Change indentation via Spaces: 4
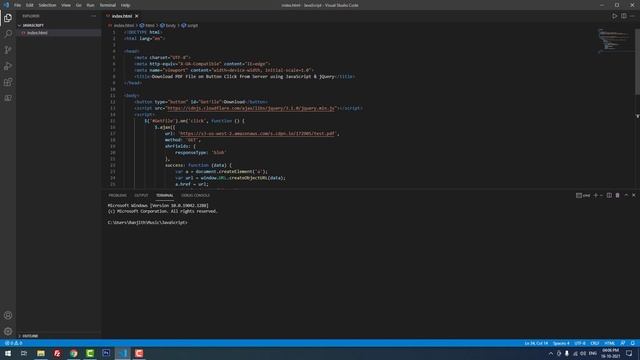The height and width of the screenshot is (360, 640). click(561, 343)
